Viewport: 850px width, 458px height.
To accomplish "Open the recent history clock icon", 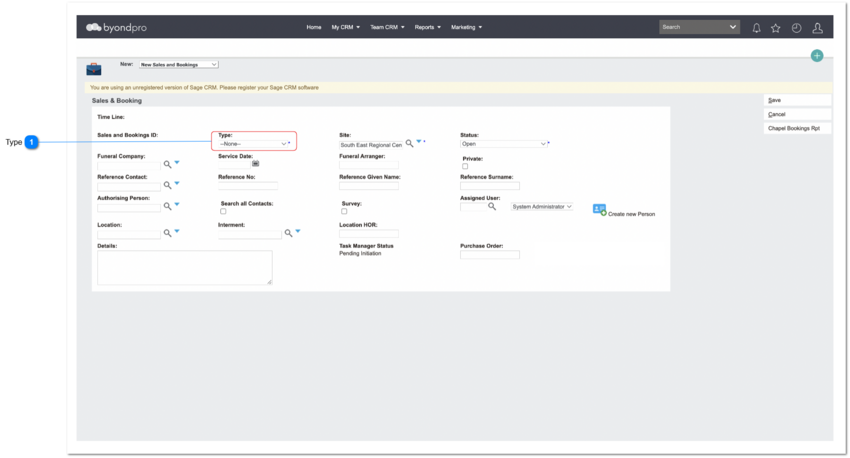I will 796,28.
